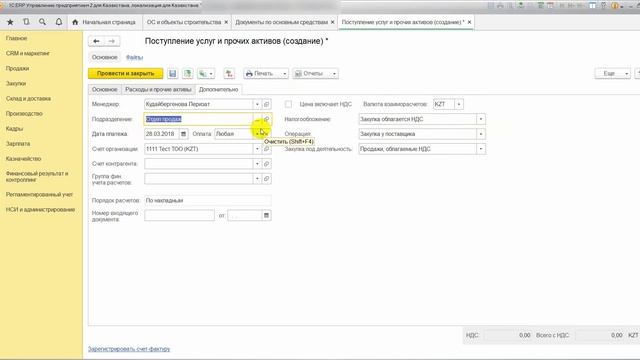Open notifications bell icon
Screen dimensions: 640x360
tap(59, 22)
